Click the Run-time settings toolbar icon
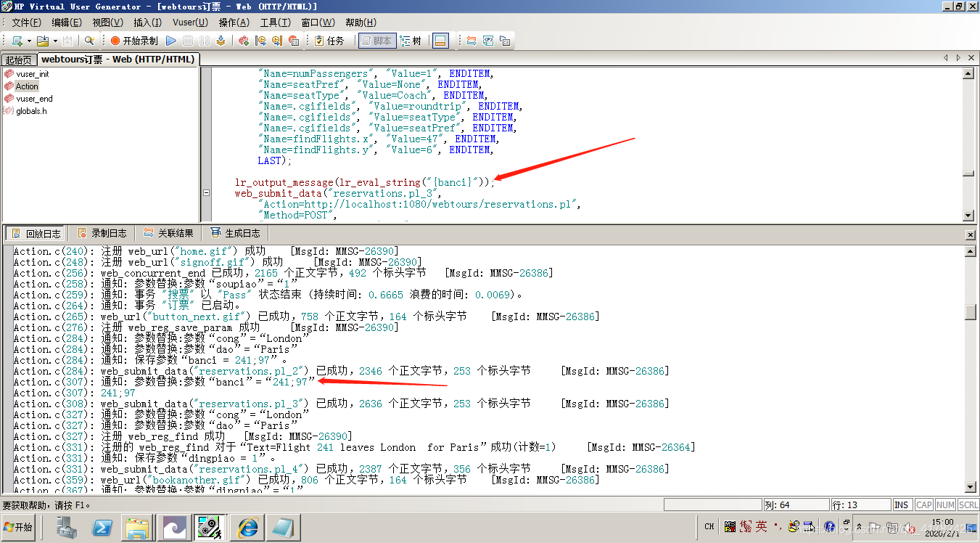 (x=277, y=41)
